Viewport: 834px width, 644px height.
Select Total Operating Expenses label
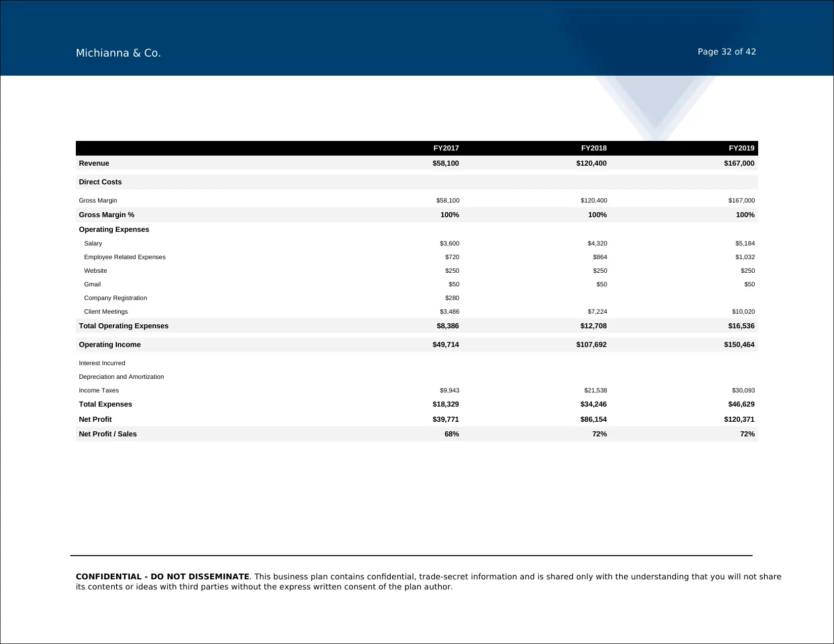coord(124,326)
